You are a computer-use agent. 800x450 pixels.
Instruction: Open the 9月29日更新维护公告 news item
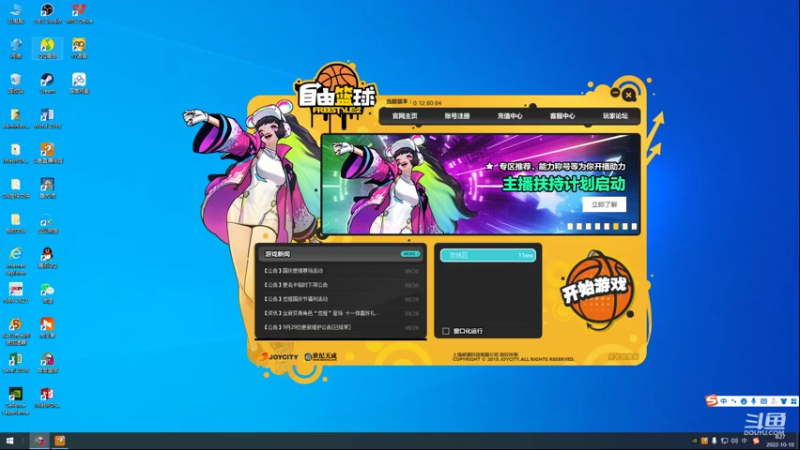coord(341,328)
